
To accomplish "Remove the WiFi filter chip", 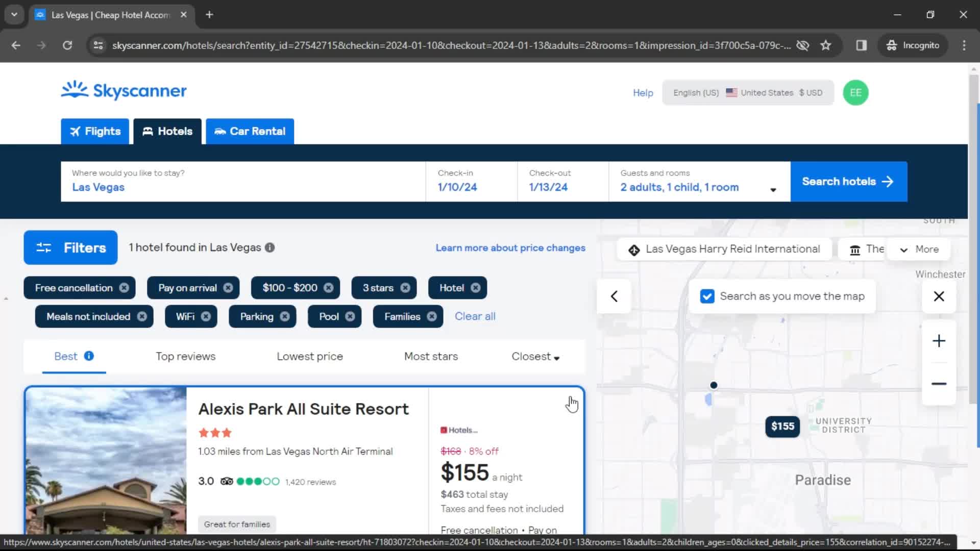I will point(206,316).
